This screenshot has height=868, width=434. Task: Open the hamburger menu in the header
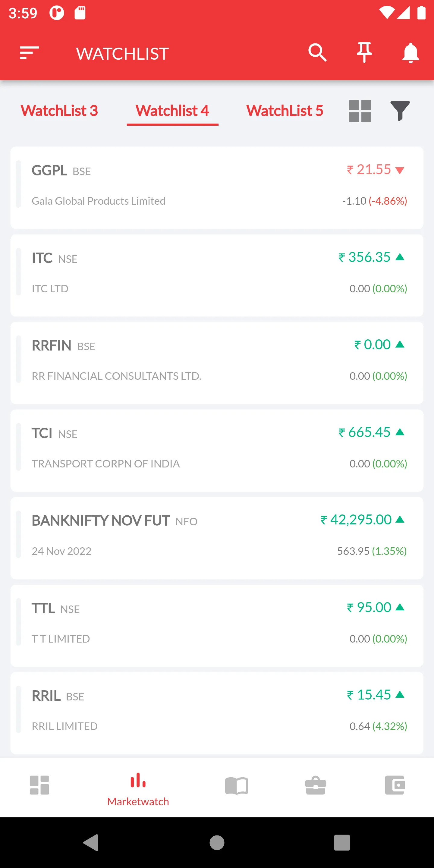(29, 53)
